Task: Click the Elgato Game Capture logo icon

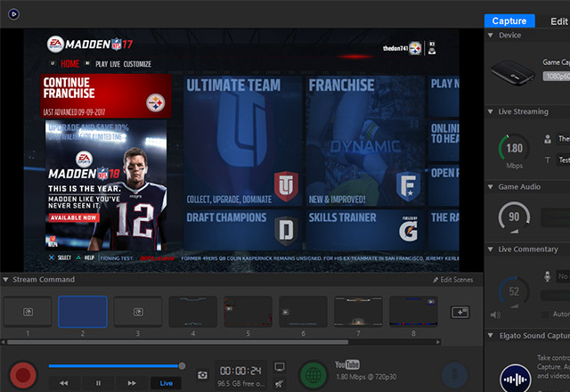Action: tap(14, 14)
